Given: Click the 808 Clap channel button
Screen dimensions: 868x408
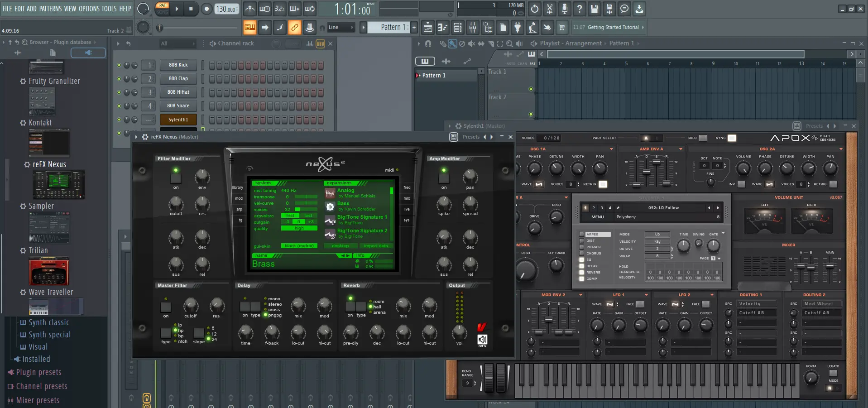Looking at the screenshot, I should click(x=178, y=79).
